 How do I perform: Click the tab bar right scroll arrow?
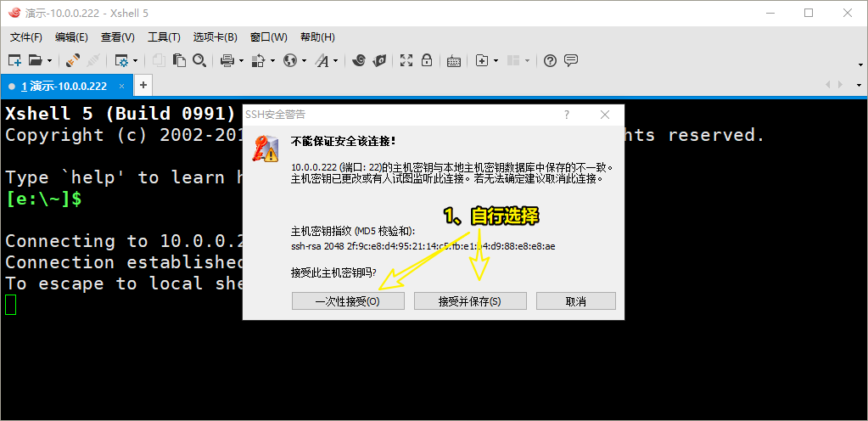point(840,85)
